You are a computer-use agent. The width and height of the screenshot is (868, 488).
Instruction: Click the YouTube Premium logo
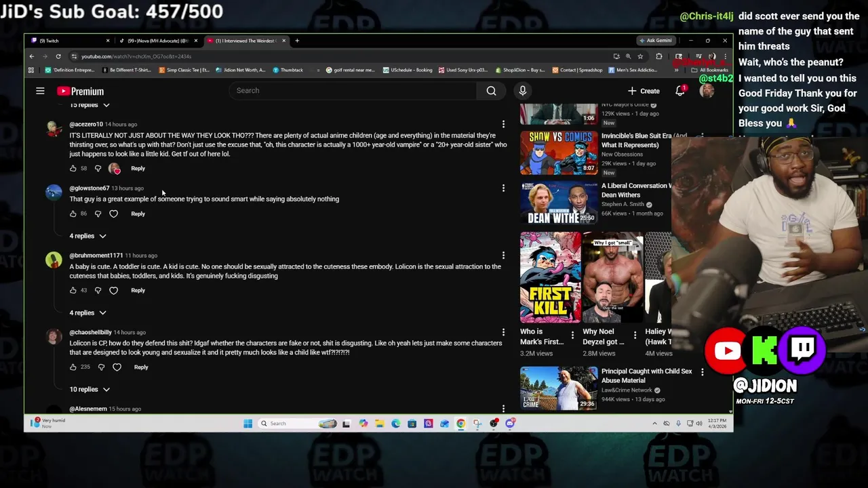coord(80,91)
